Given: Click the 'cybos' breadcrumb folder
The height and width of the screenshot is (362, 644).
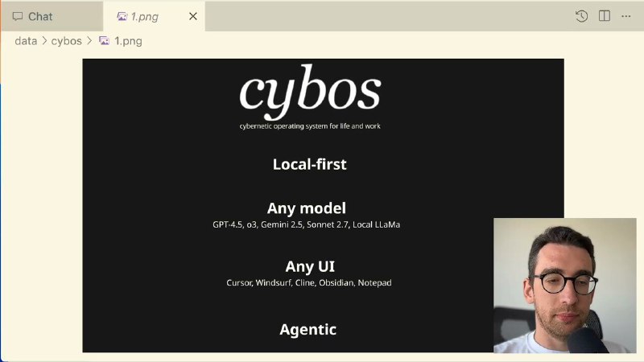Looking at the screenshot, I should click(x=67, y=41).
